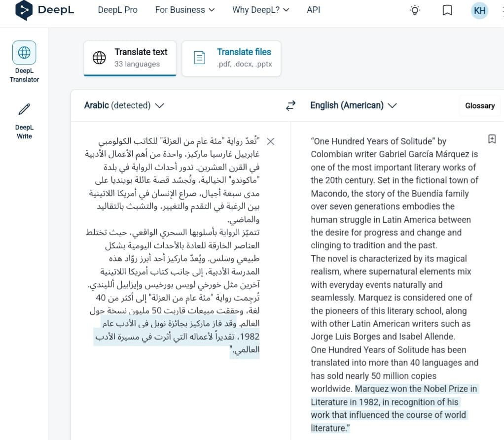The image size is (504, 440).
Task: Swap the translation language direction
Action: point(290,105)
